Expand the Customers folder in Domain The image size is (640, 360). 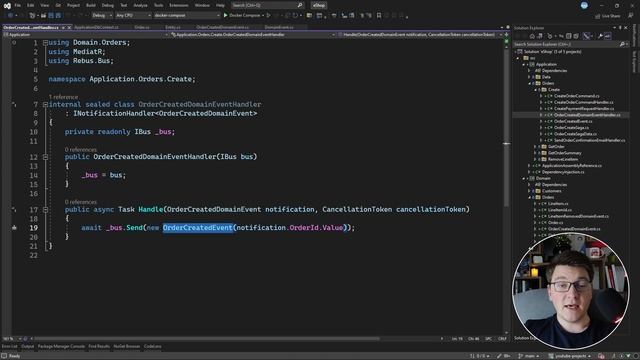click(529, 191)
